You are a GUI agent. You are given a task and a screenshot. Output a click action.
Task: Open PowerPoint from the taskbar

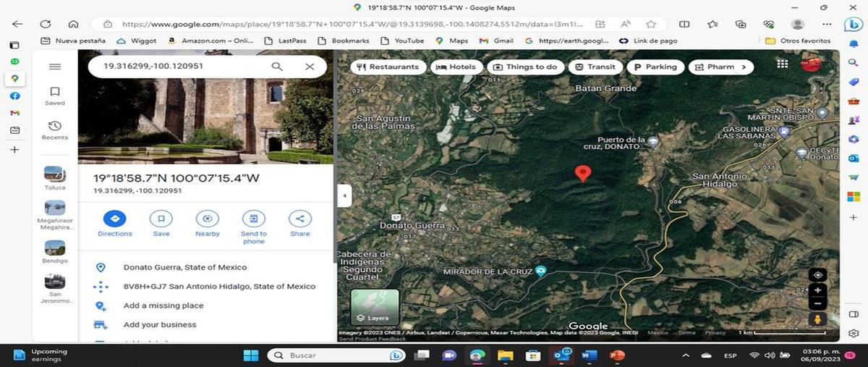coord(617,355)
